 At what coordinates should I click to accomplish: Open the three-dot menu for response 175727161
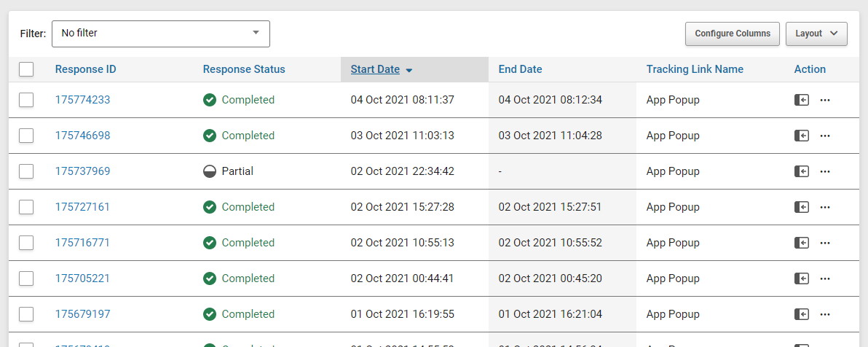825,207
